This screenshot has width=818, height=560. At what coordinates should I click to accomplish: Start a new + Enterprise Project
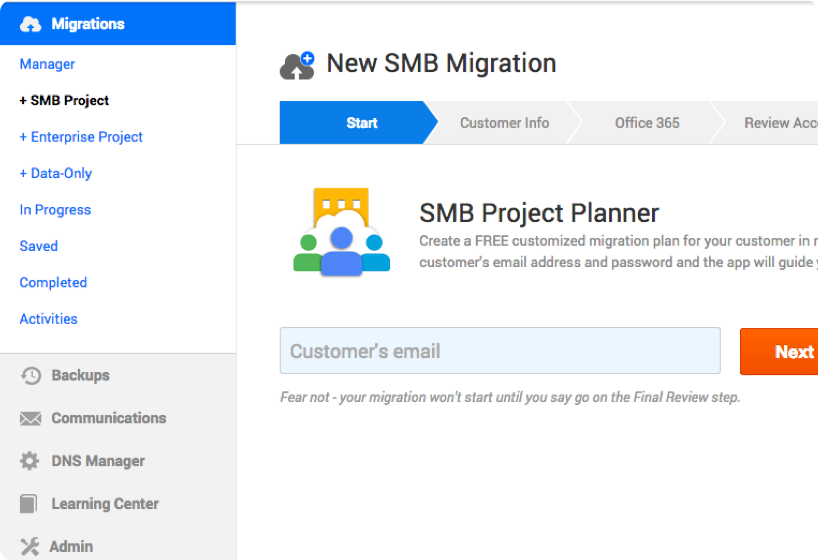pos(81,137)
